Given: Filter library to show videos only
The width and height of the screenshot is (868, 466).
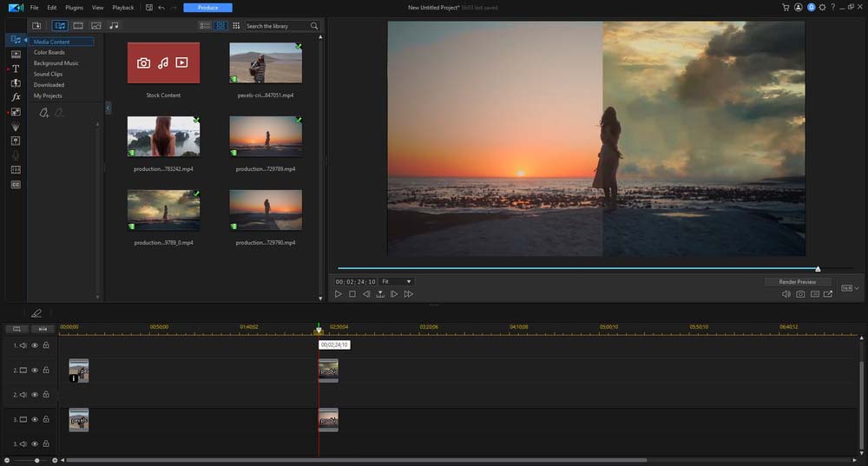Looking at the screenshot, I should [x=78, y=25].
